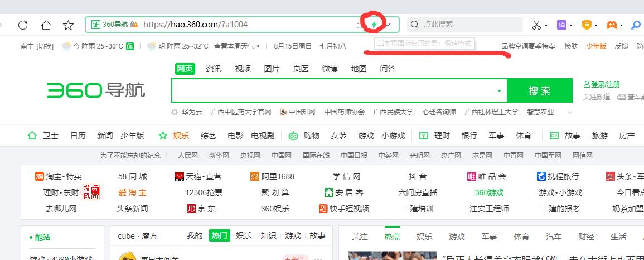Image resolution: width=644 pixels, height=260 pixels.
Task: Switch city via 南宁 [切换] link
Action: 37,46
